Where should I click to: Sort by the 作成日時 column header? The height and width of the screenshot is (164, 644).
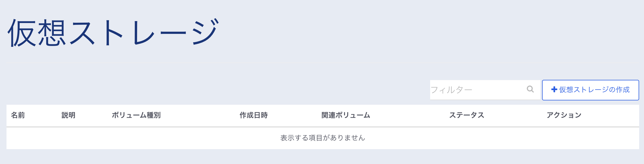tap(254, 115)
